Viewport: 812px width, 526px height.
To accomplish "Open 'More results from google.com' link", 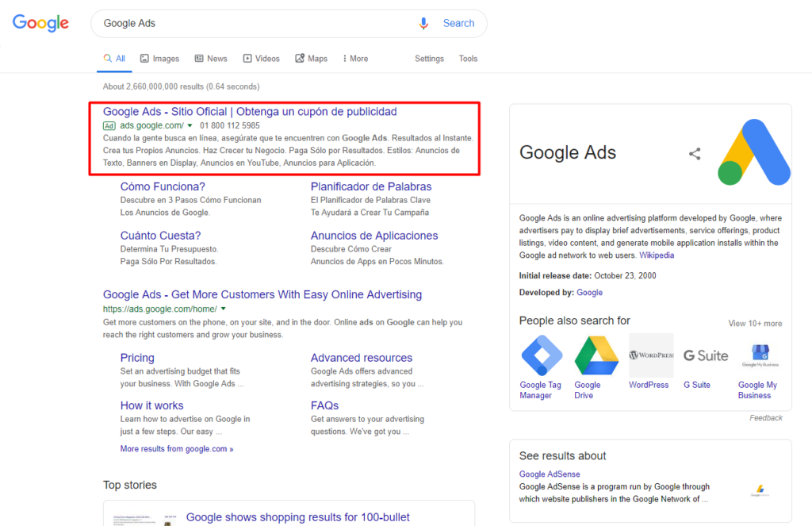I will coord(177,449).
